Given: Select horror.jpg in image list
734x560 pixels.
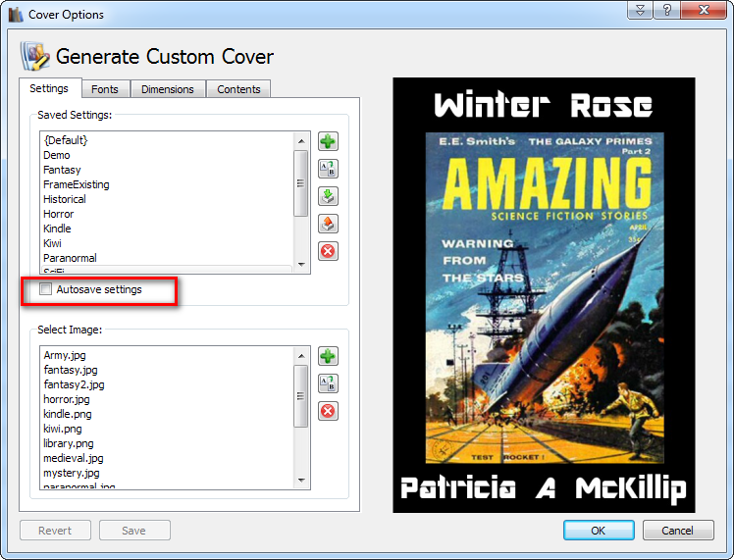Looking at the screenshot, I should pyautogui.click(x=167, y=399).
